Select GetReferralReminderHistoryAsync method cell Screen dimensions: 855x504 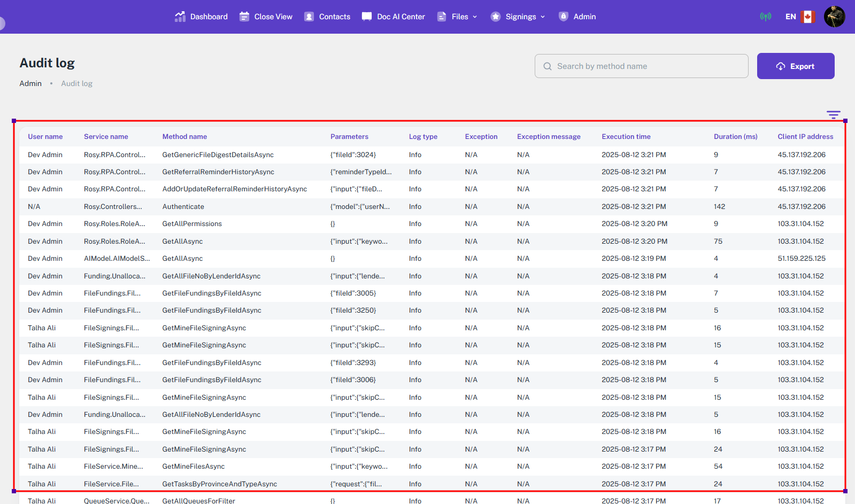[x=218, y=172]
